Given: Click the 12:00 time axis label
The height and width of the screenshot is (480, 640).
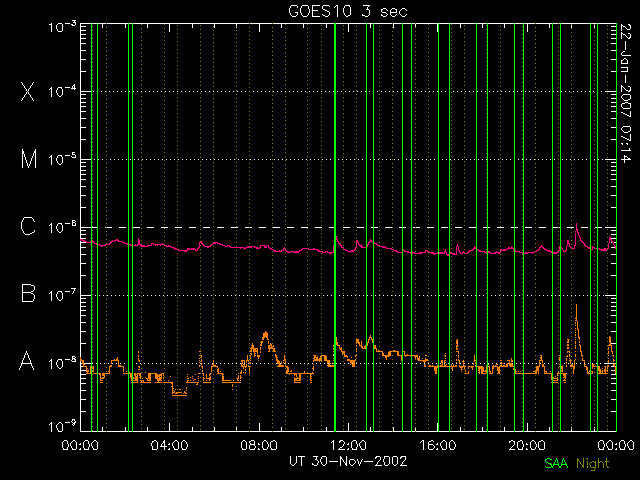Looking at the screenshot, I should point(348,445).
